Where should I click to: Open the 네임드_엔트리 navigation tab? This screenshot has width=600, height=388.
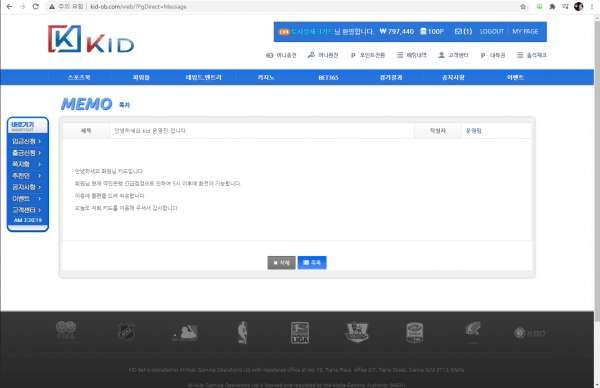(204, 77)
